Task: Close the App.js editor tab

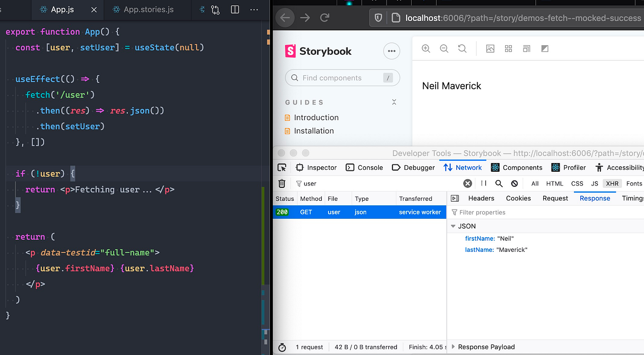Action: [x=94, y=10]
